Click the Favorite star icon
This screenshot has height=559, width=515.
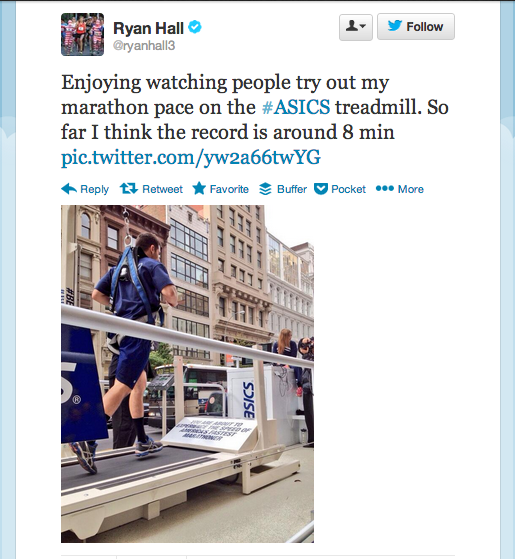click(199, 188)
